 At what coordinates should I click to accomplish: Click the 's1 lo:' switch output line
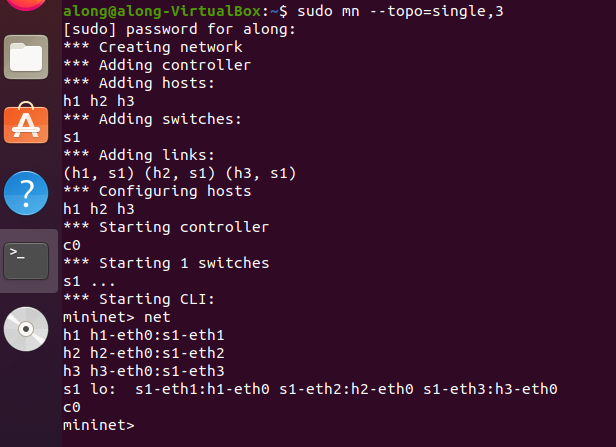309,389
